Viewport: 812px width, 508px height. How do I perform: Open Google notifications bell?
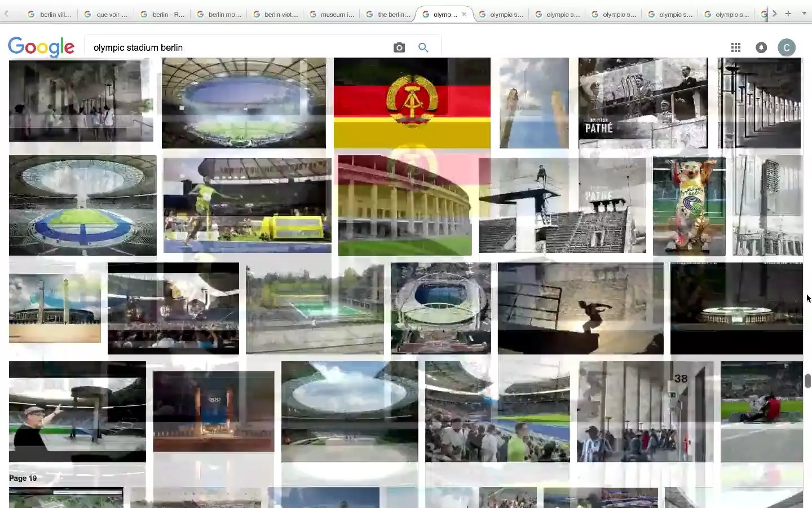tap(761, 48)
